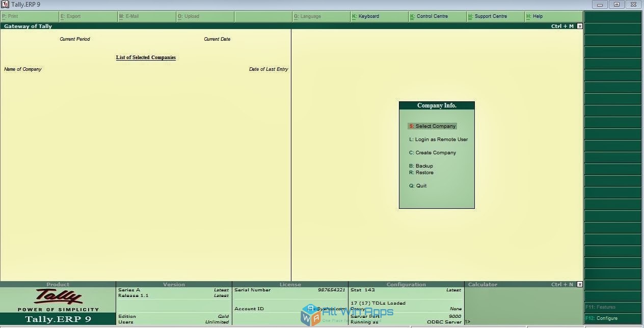This screenshot has height=328, width=644.
Task: Select Q: Quit menu entry
Action: point(418,186)
